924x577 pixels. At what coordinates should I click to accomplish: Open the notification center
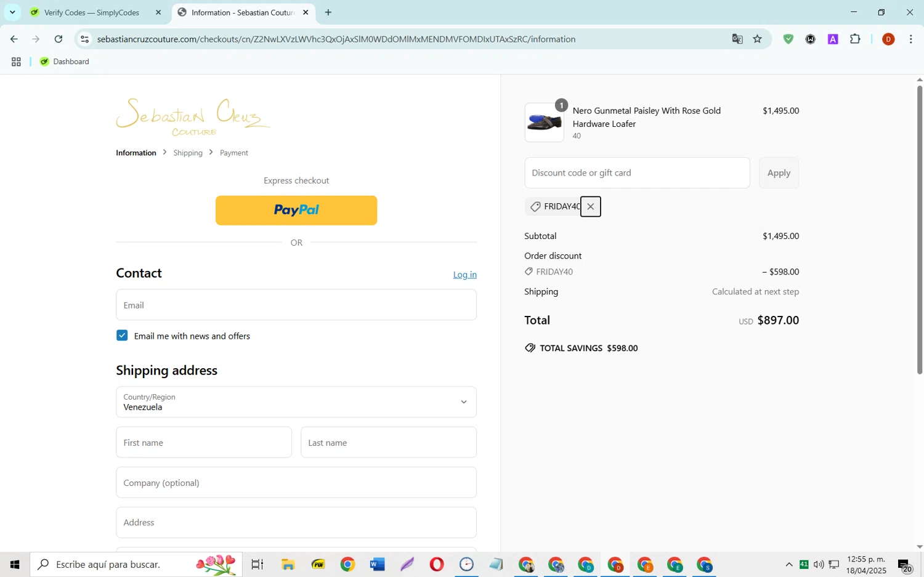[x=904, y=565]
